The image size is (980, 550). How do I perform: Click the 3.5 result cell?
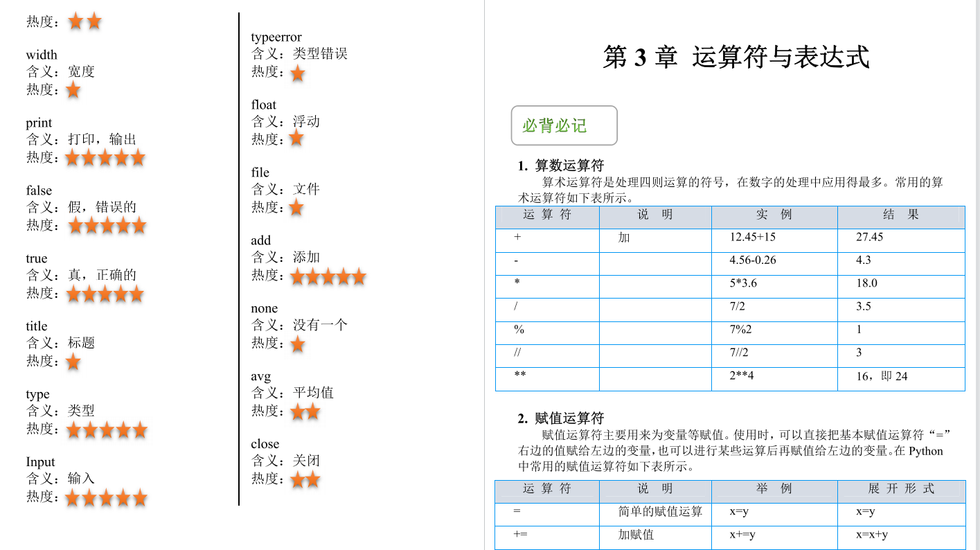click(901, 310)
